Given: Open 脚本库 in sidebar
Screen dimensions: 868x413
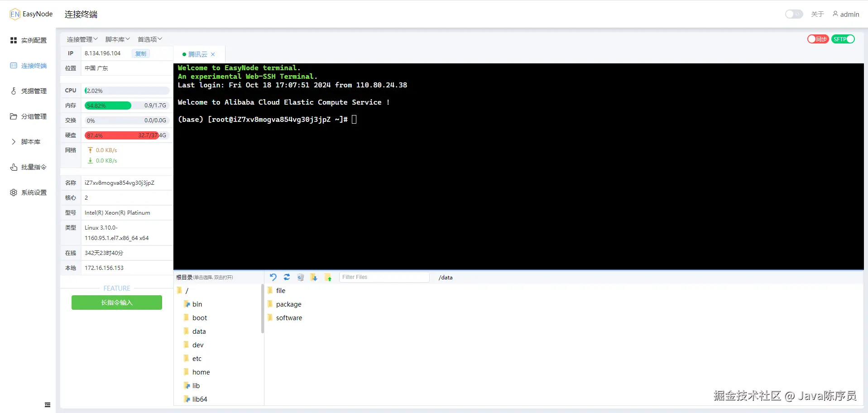Looking at the screenshot, I should click(x=26, y=142).
